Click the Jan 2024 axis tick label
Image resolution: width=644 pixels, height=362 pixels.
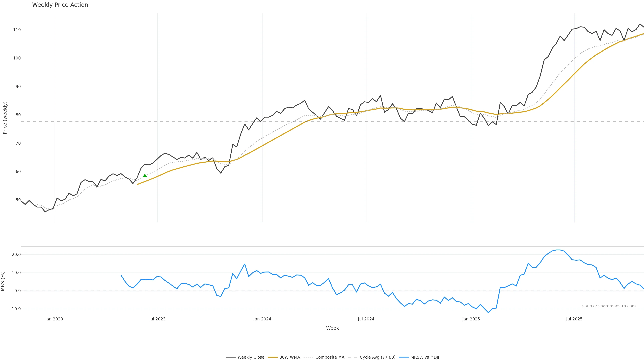[262, 319]
